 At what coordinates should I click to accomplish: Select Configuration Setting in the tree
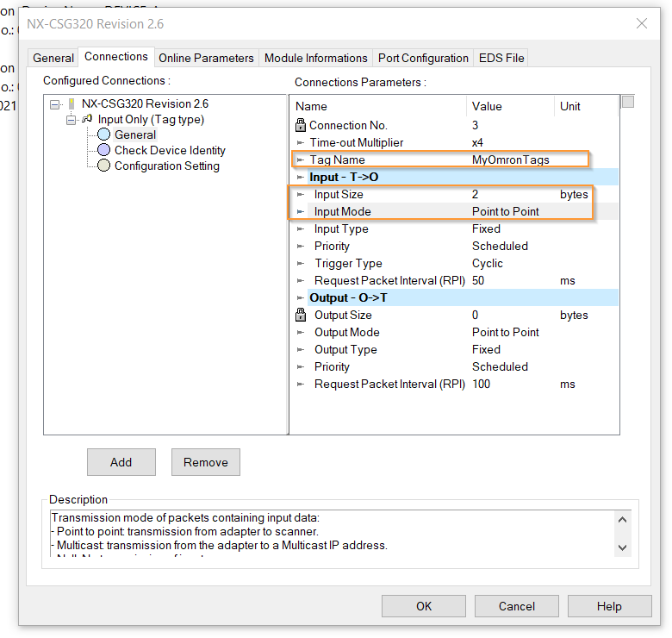167,166
